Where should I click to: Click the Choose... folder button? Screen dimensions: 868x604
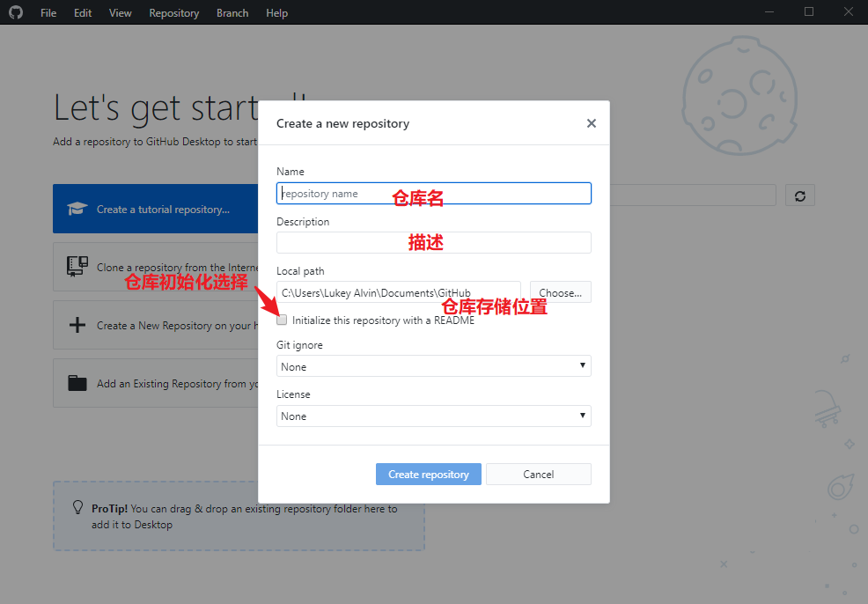point(560,292)
